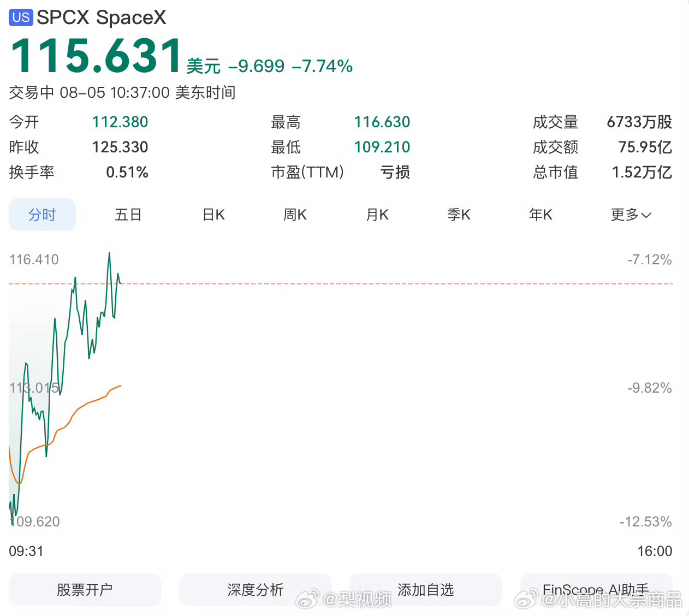Click the 昨收 value 125.330
This screenshot has height=616, width=689.
[120, 147]
